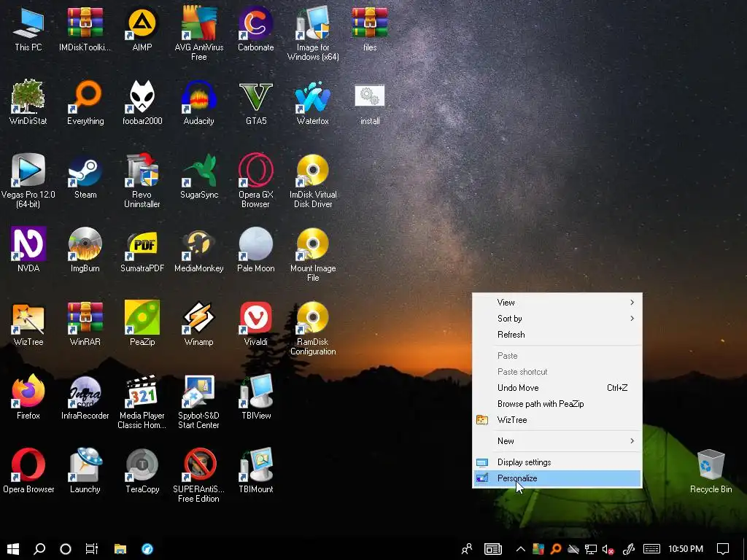The width and height of the screenshot is (747, 560).
Task: Open the People icon on taskbar
Action: (x=467, y=549)
